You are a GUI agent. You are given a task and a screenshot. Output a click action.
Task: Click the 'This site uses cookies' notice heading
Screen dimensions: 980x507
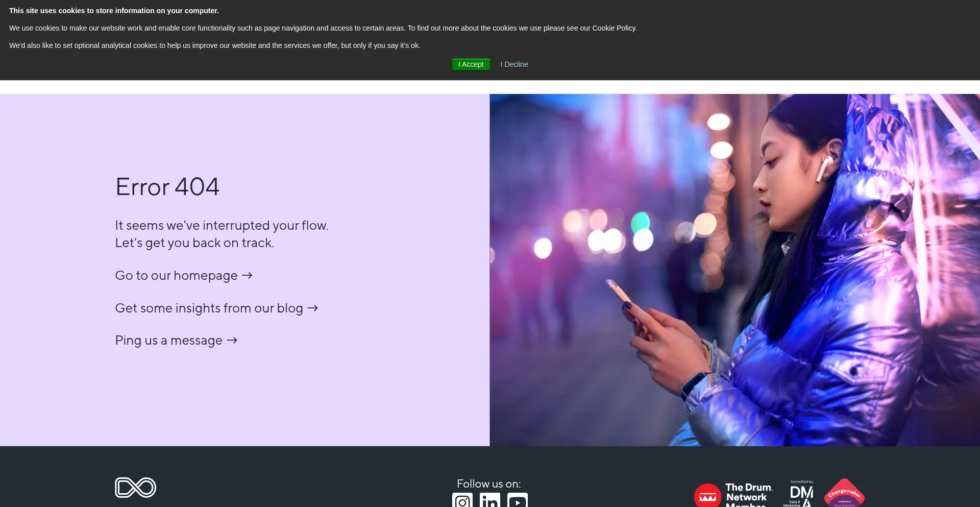point(114,11)
